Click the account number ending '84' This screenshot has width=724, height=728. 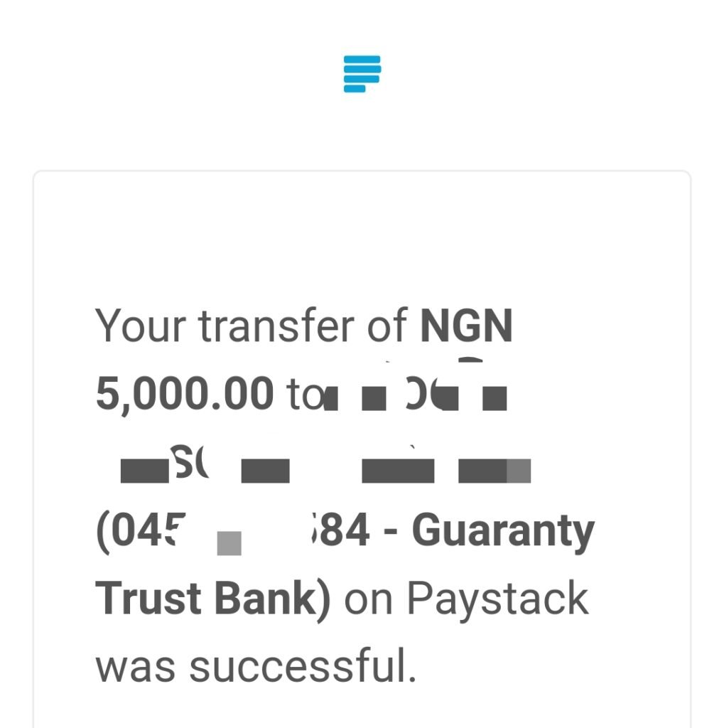(341, 530)
